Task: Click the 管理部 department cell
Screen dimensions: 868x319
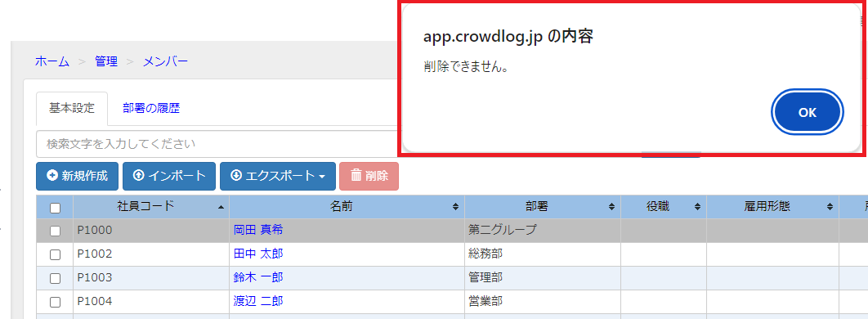Action: (543, 278)
